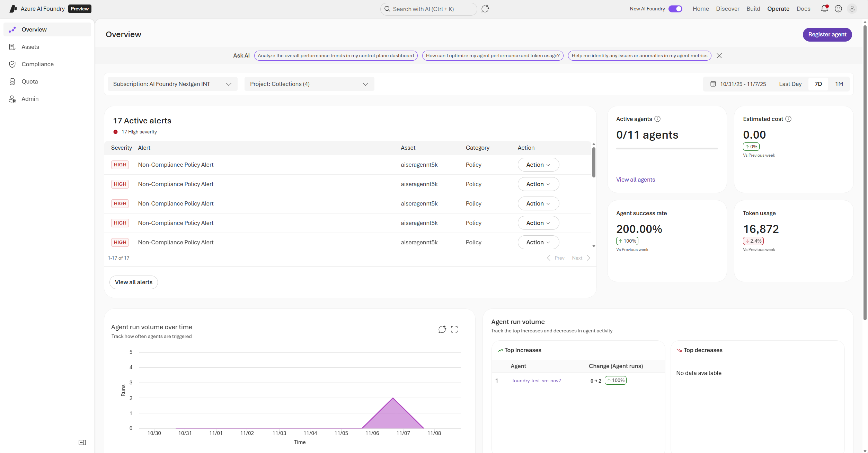Open the feedback smiley icon
Image resolution: width=868 pixels, height=453 pixels.
838,8
